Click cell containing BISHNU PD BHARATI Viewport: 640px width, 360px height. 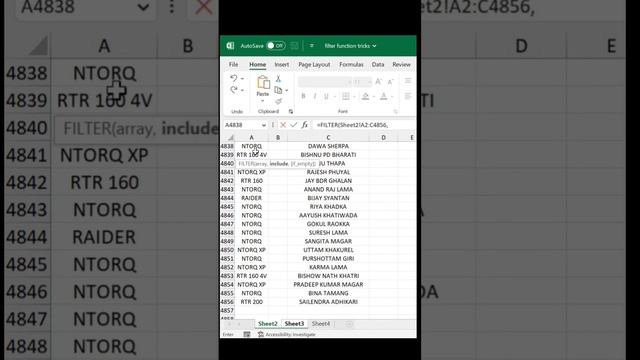[x=328, y=155]
